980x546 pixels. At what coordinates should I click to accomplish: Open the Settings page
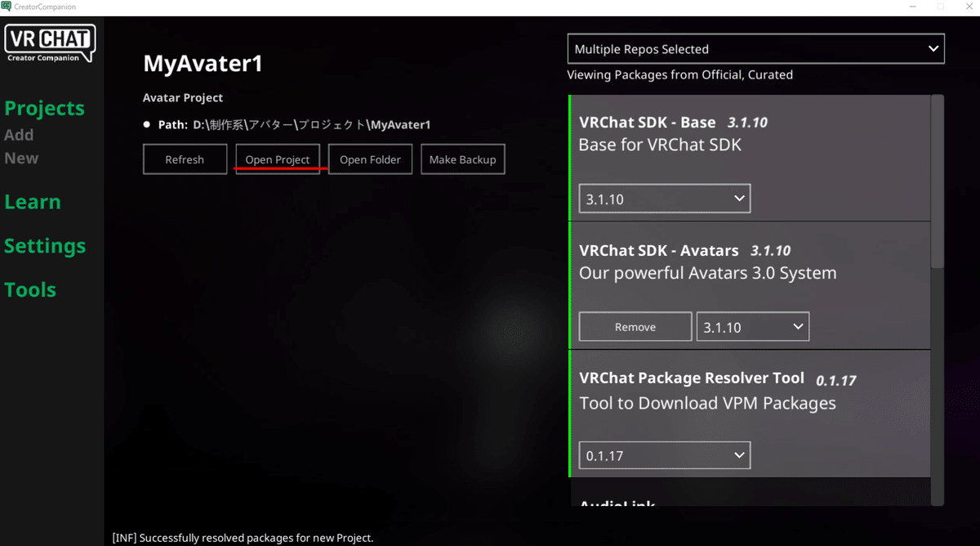(45, 246)
